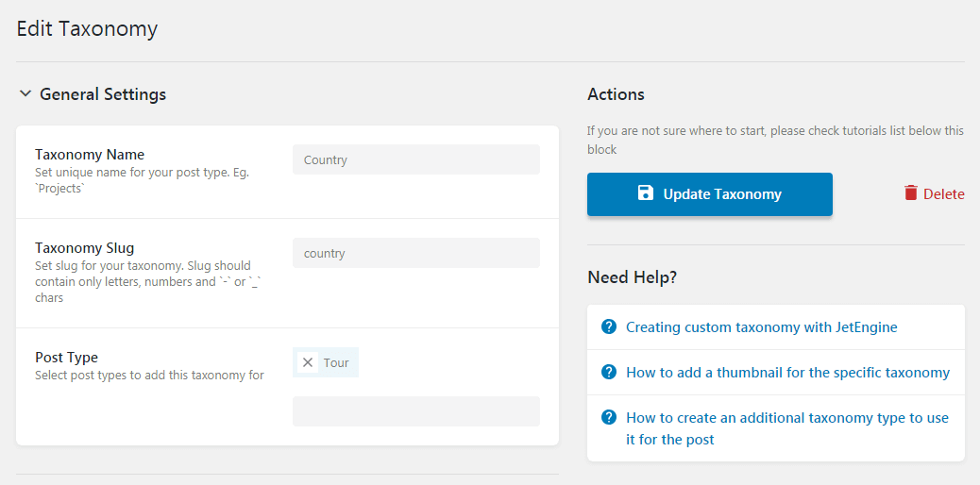Open How to add a thumbnail tutorial
This screenshot has width=980, height=485.
coord(787,373)
